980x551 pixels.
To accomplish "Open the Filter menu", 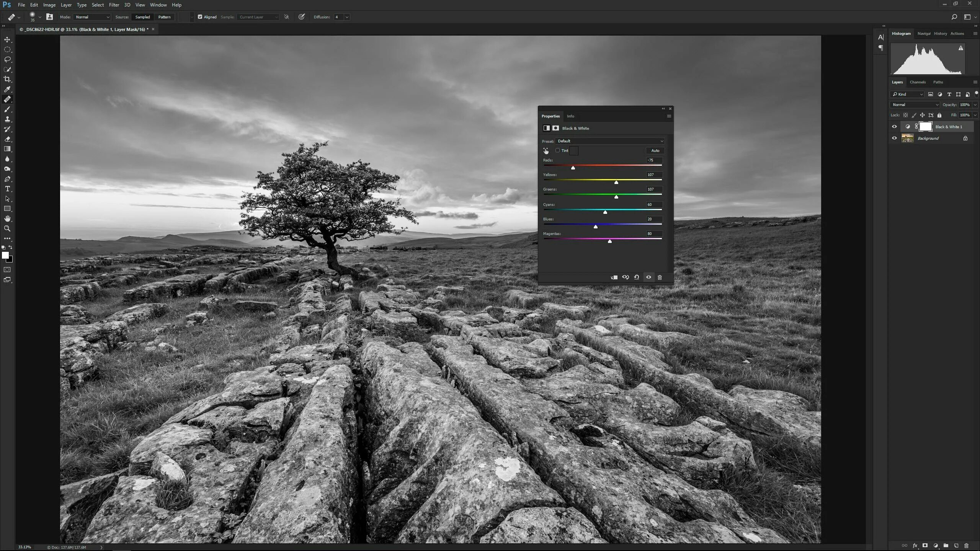I will pos(114,5).
